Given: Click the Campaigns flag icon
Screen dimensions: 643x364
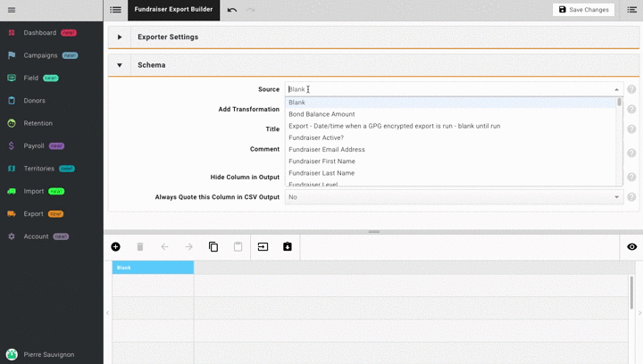Looking at the screenshot, I should point(12,55).
